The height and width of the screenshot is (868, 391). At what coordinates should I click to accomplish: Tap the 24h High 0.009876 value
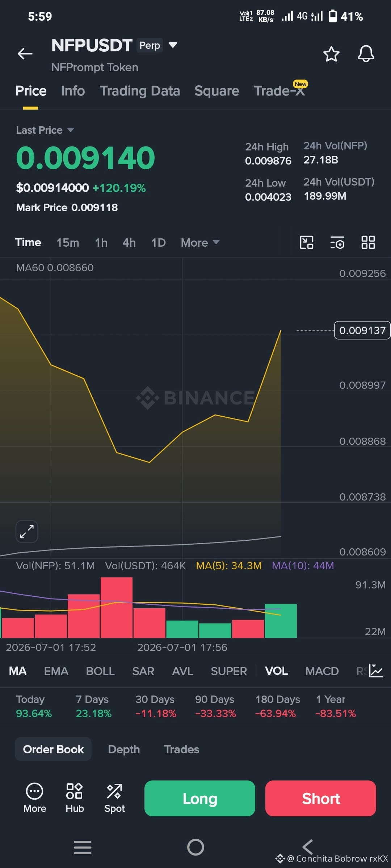click(x=268, y=161)
